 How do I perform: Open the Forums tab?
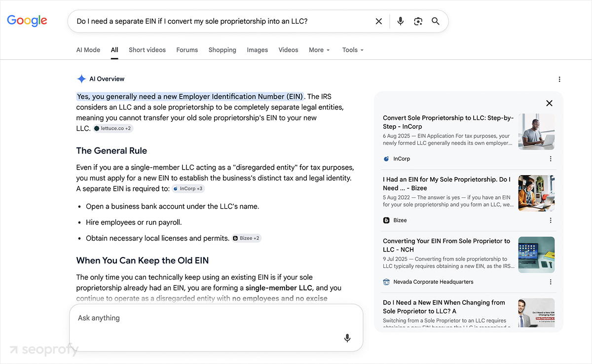coord(187,50)
